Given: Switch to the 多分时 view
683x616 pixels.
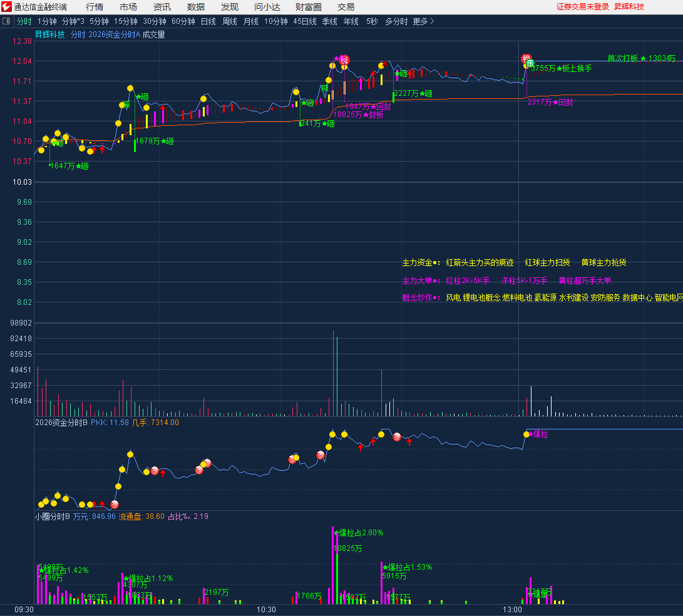Looking at the screenshot, I should click(396, 21).
